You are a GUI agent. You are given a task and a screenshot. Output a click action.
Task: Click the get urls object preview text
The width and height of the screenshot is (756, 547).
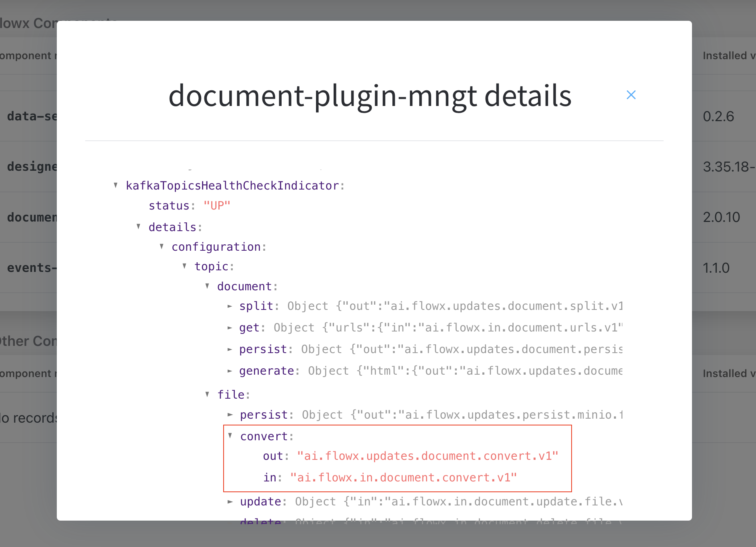[448, 328]
